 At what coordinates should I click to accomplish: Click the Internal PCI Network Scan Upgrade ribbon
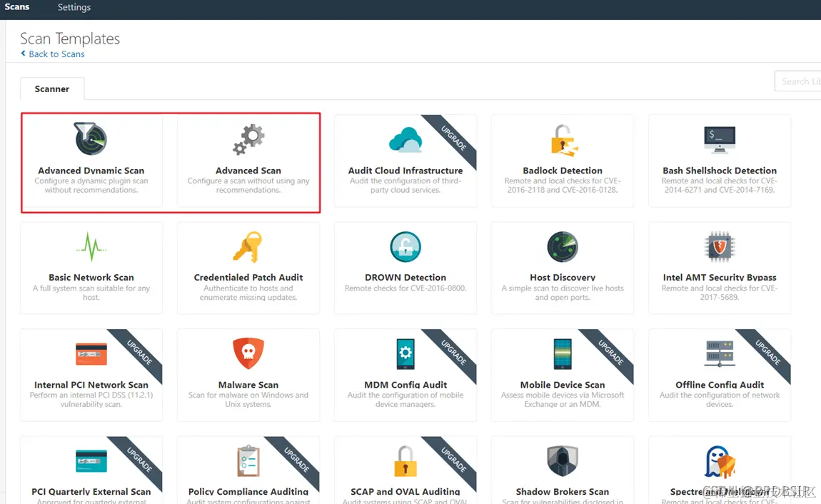[x=139, y=352]
